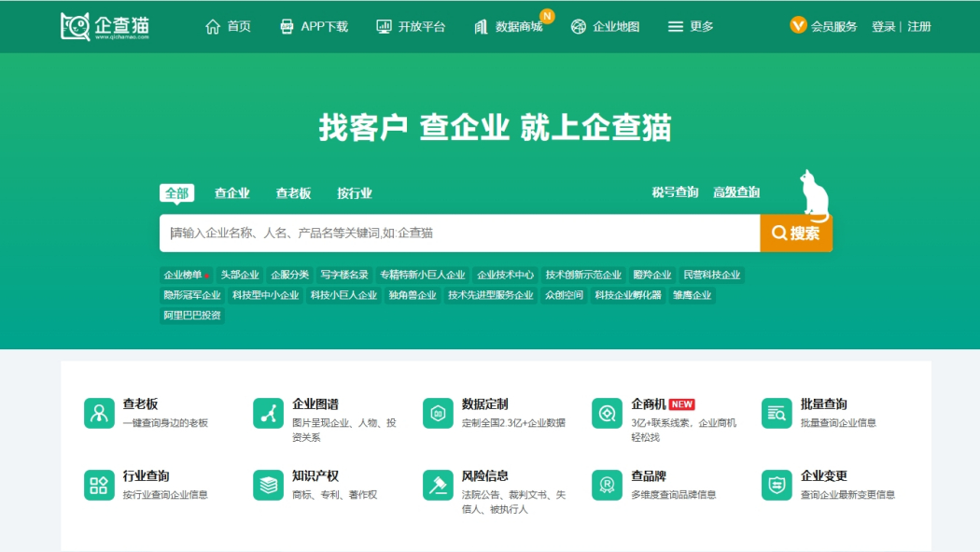
Task: Select the 知识产权 layers icon
Action: (x=268, y=485)
